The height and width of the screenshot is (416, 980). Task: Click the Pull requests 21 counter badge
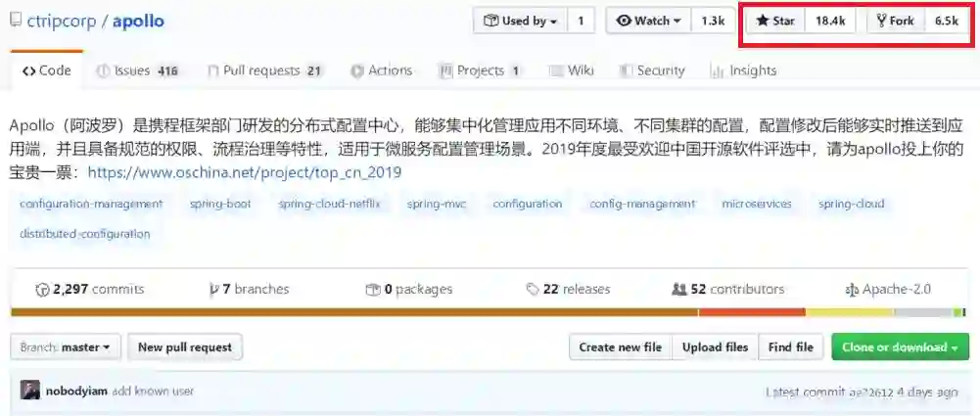(x=313, y=71)
